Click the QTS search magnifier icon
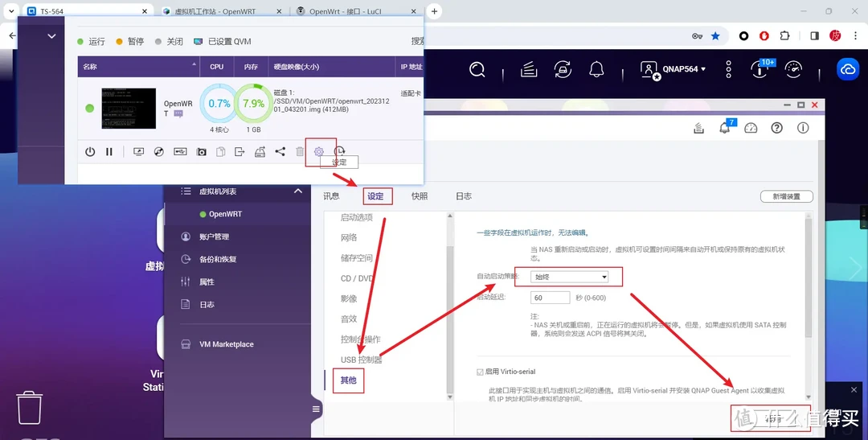The image size is (868, 440). point(477,70)
